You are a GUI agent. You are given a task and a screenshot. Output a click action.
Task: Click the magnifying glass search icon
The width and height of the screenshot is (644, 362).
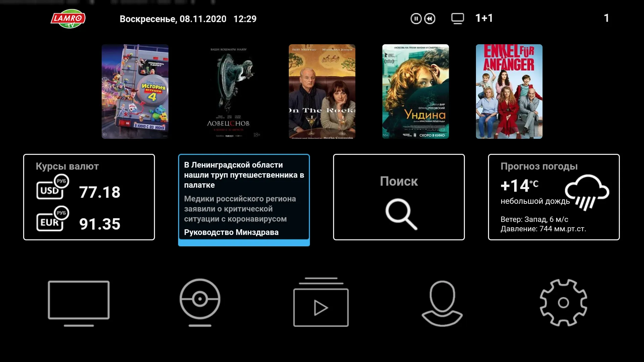point(401,214)
